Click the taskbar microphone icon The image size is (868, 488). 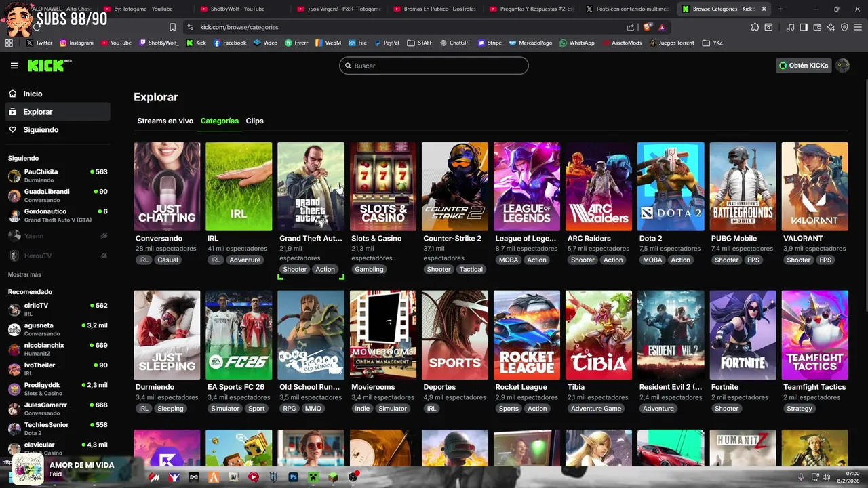[801, 477]
